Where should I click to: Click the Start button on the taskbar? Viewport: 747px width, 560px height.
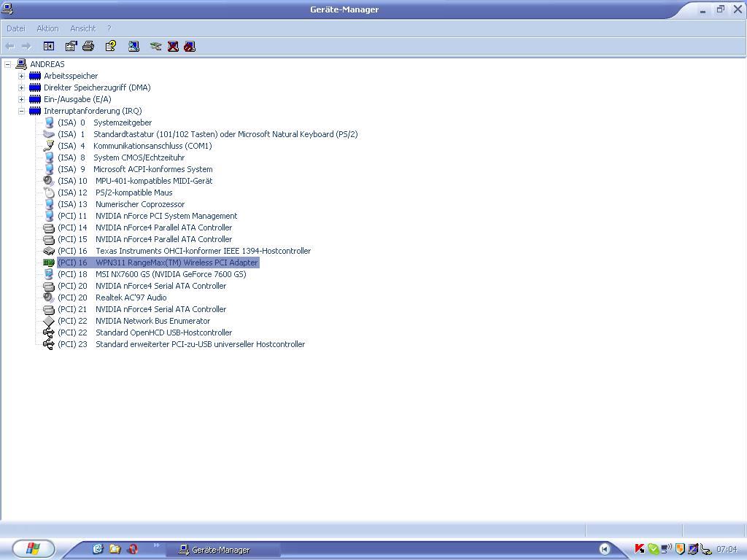coord(33,548)
